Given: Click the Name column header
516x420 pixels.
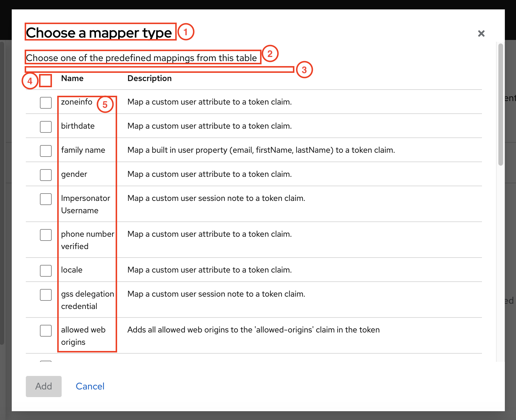Looking at the screenshot, I should pyautogui.click(x=72, y=78).
